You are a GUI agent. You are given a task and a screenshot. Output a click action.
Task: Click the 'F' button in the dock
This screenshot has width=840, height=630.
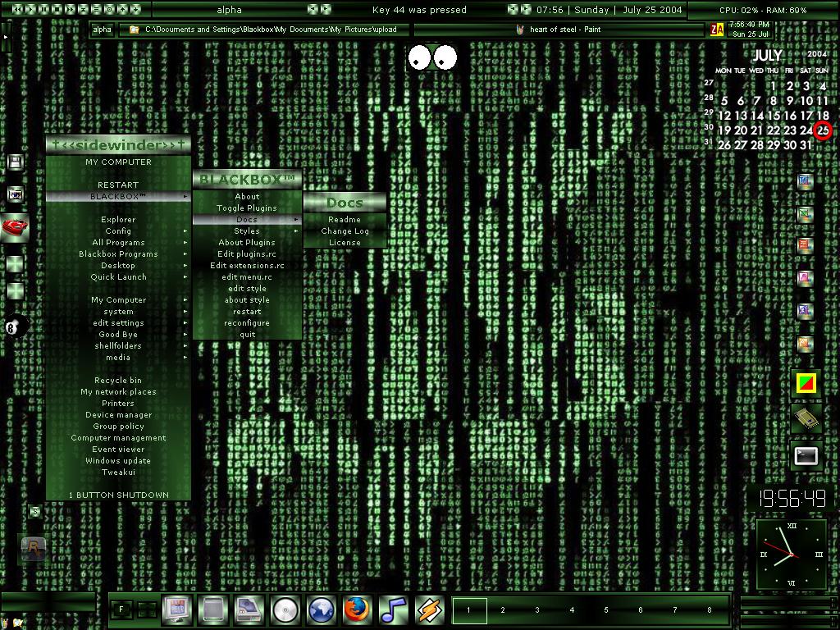(x=121, y=609)
